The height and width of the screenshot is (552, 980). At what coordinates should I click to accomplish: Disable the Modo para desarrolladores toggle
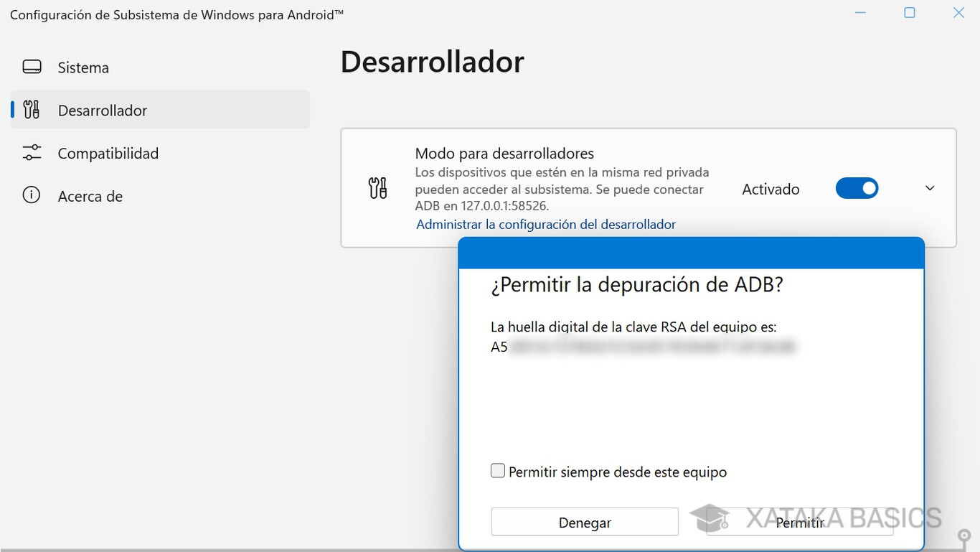[857, 188]
